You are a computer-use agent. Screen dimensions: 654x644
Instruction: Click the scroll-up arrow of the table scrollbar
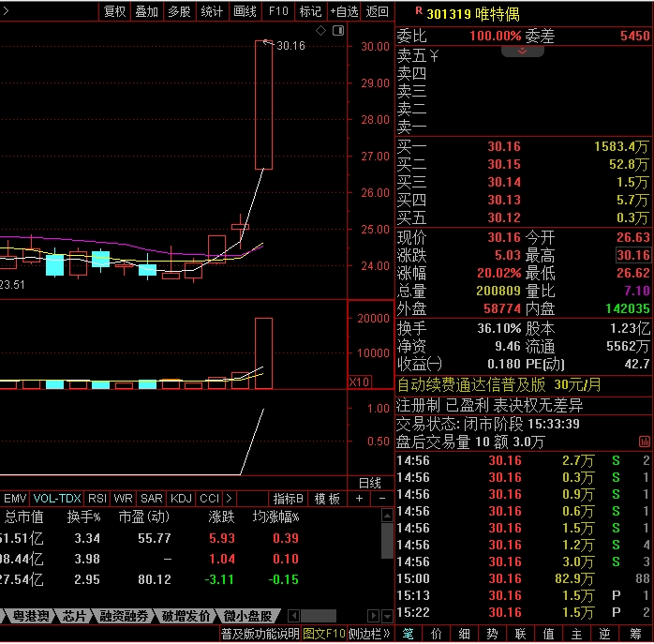point(387,516)
